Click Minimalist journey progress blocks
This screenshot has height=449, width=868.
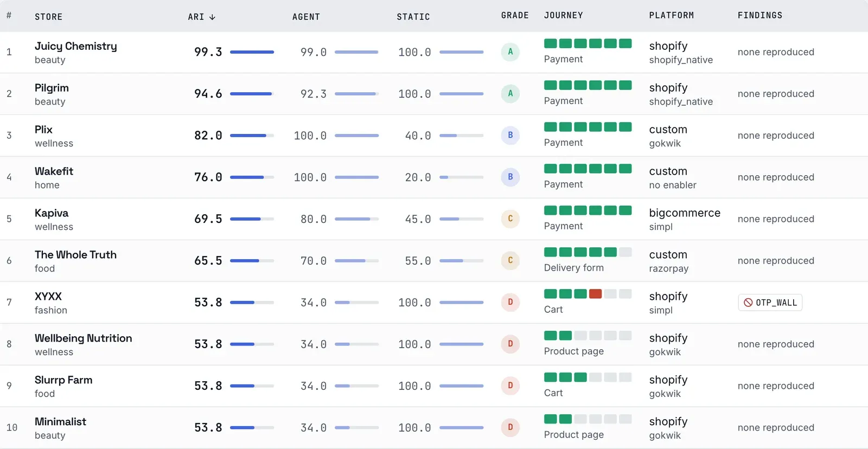(588, 419)
